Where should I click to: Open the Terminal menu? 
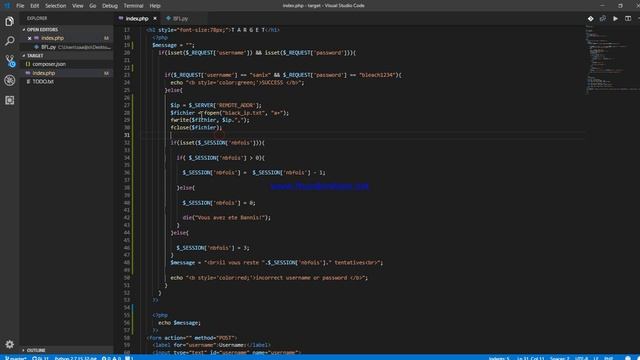(133, 6)
